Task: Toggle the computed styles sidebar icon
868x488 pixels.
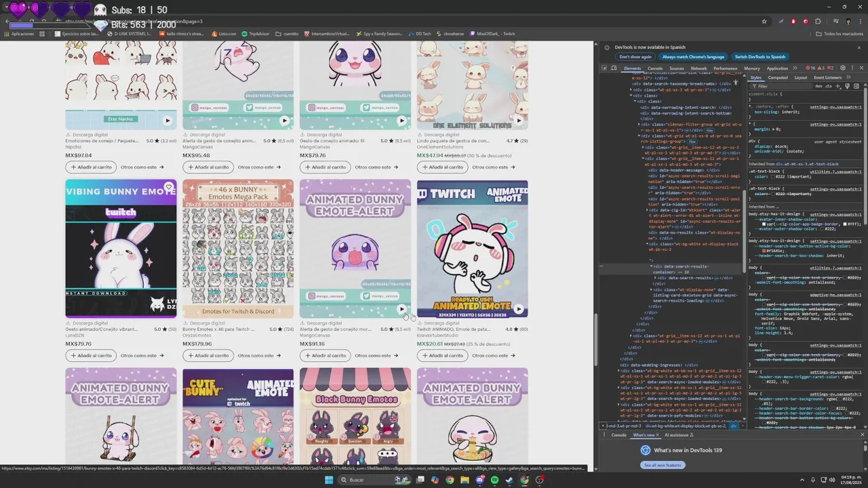Action: pyautogui.click(x=856, y=86)
